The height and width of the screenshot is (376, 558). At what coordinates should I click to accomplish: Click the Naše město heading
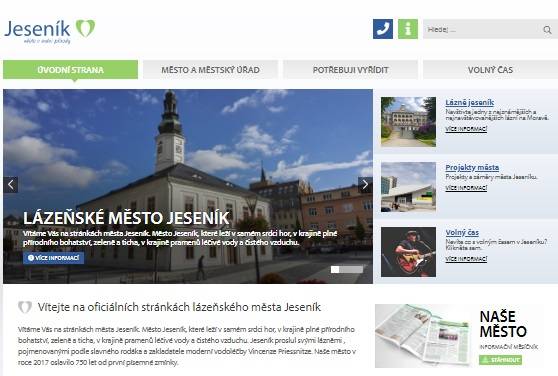(x=503, y=324)
